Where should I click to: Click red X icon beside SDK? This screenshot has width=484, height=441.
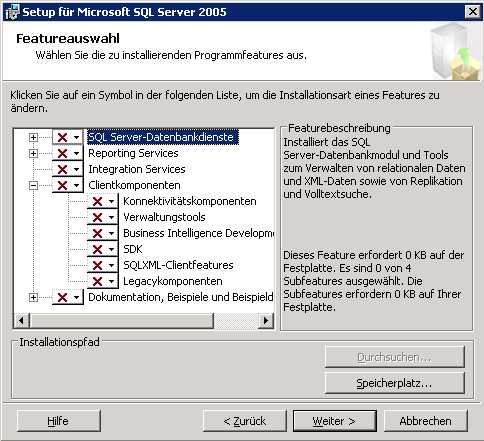point(97,249)
